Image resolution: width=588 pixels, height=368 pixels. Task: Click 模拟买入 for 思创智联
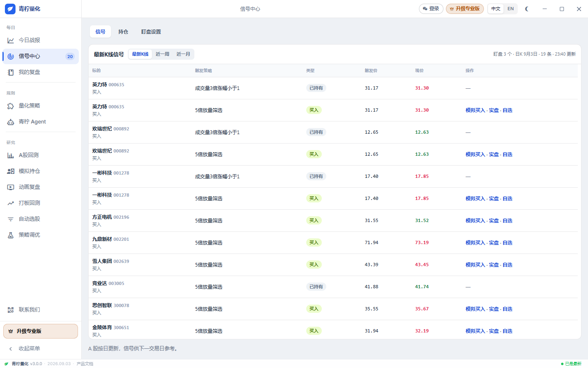475,309
